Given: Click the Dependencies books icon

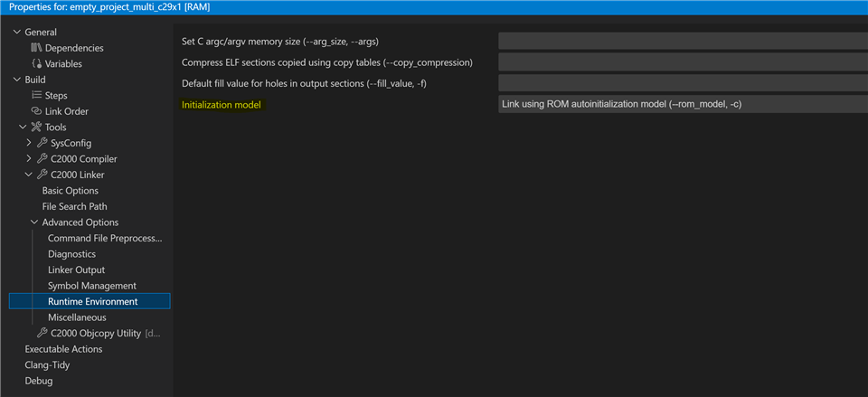Looking at the screenshot, I should (36, 48).
